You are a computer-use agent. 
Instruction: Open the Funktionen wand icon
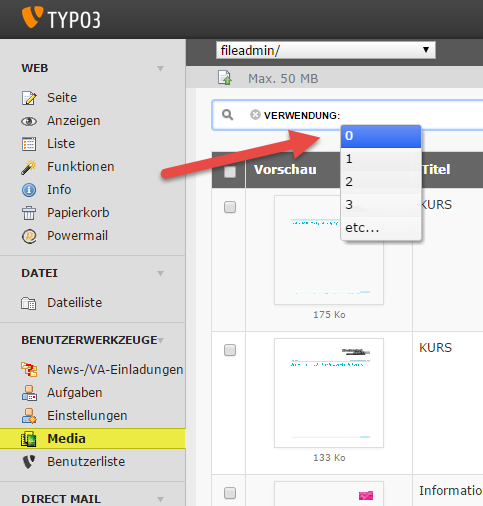[29, 167]
